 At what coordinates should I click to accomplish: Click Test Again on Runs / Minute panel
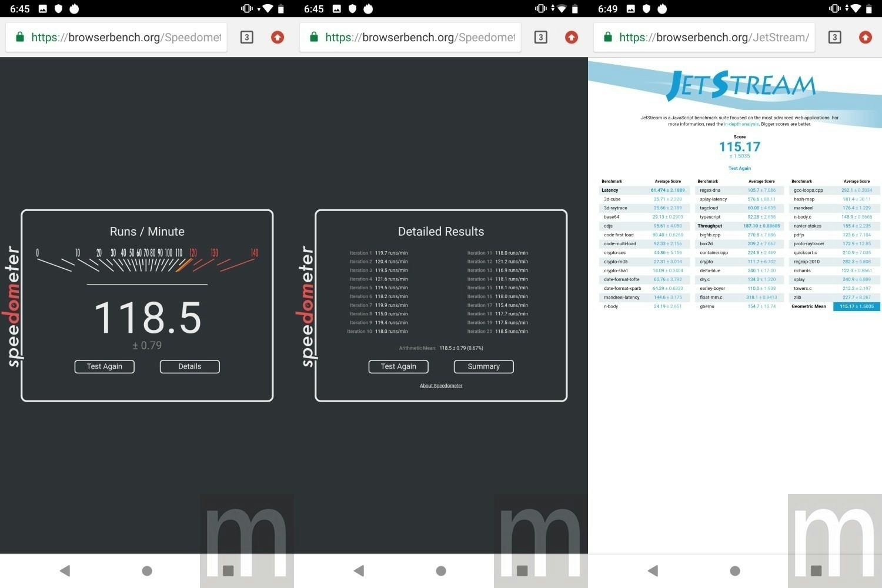click(105, 366)
